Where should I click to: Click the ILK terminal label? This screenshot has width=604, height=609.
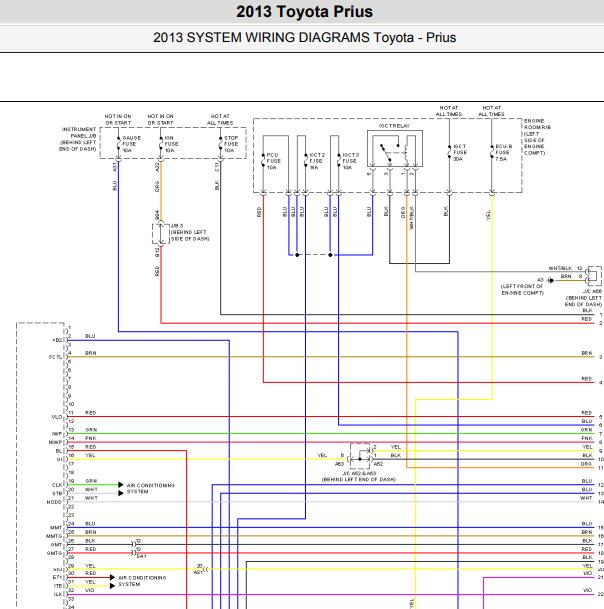point(58,594)
